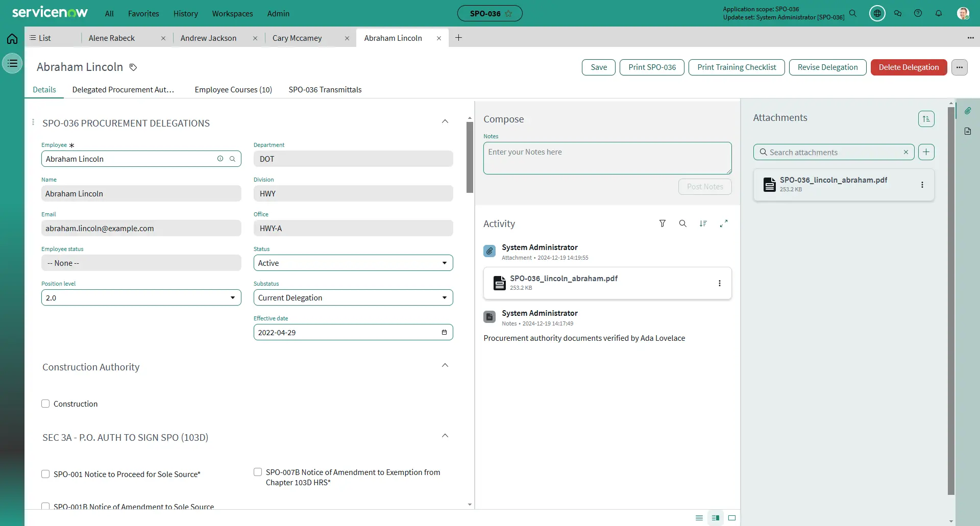Open the globe scope picker icon

coord(877,13)
